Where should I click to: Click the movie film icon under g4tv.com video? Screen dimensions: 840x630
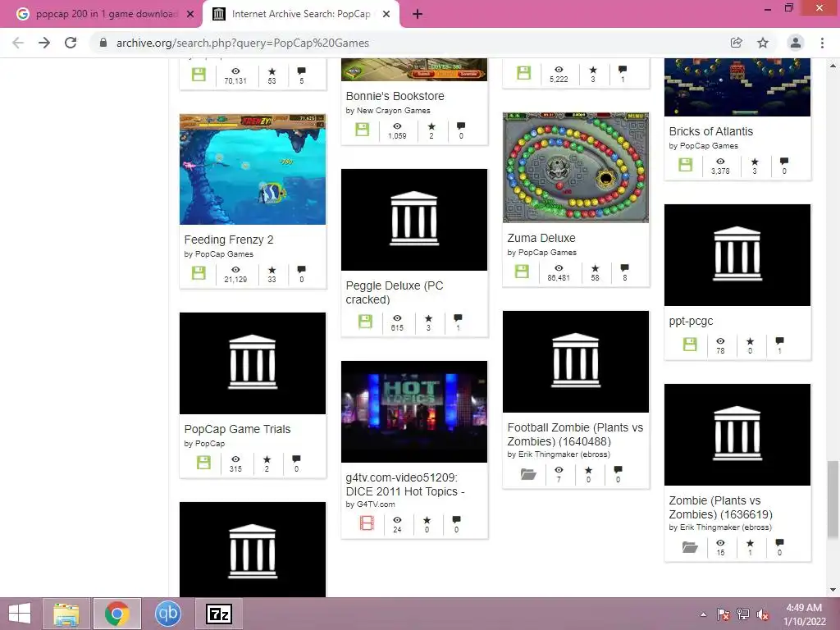pyautogui.click(x=367, y=523)
